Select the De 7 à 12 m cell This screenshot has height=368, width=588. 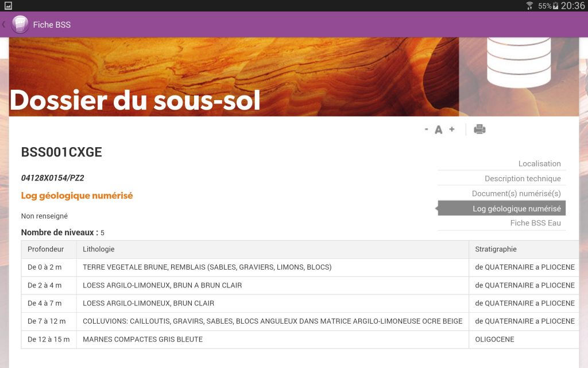pos(49,321)
